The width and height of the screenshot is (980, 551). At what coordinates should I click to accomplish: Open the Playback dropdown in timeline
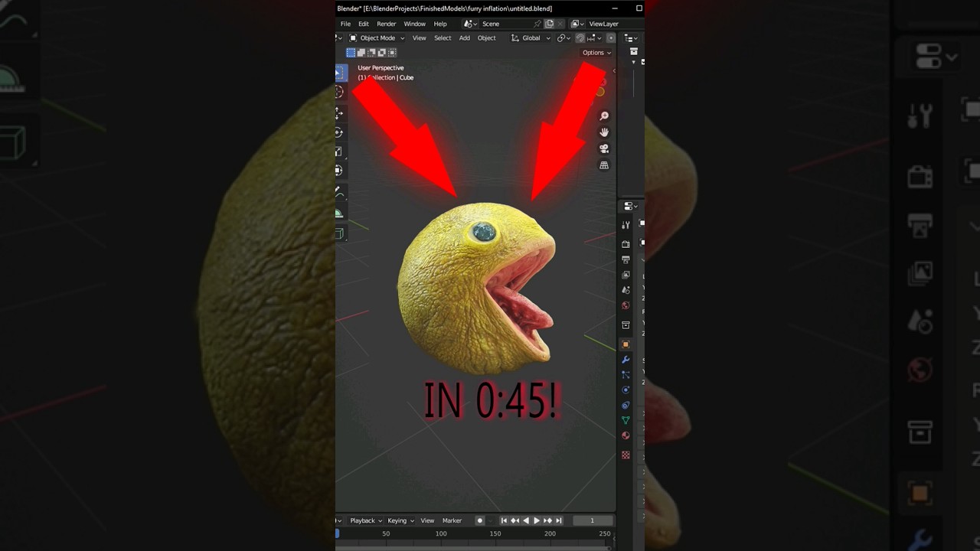[x=366, y=520]
